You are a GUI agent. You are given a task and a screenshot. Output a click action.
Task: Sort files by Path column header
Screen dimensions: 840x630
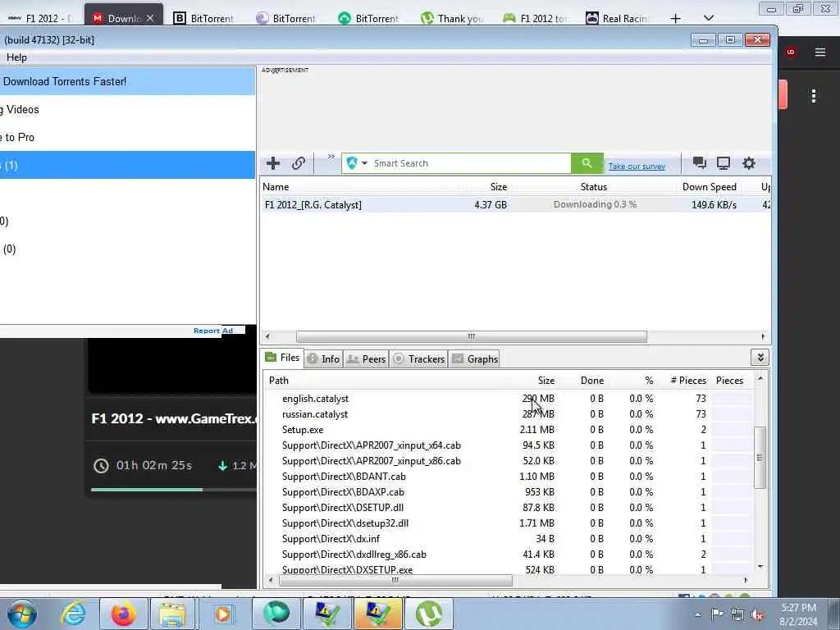pos(279,381)
